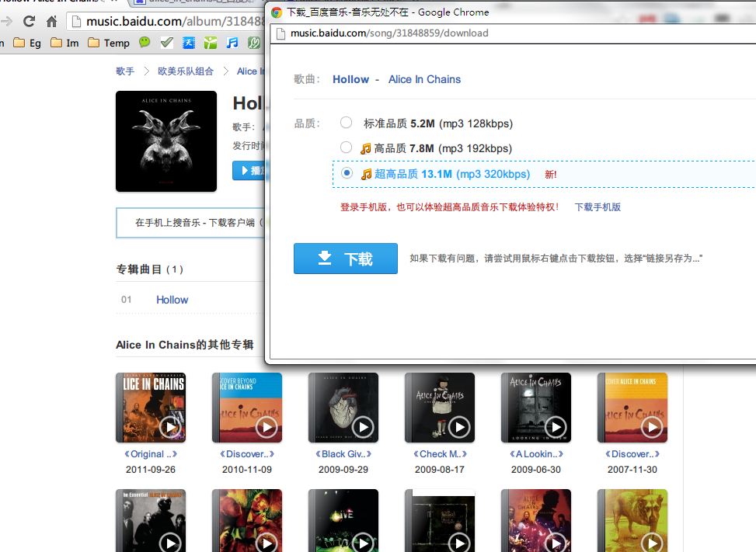Open the 《Original ..》 album title link

click(151, 453)
